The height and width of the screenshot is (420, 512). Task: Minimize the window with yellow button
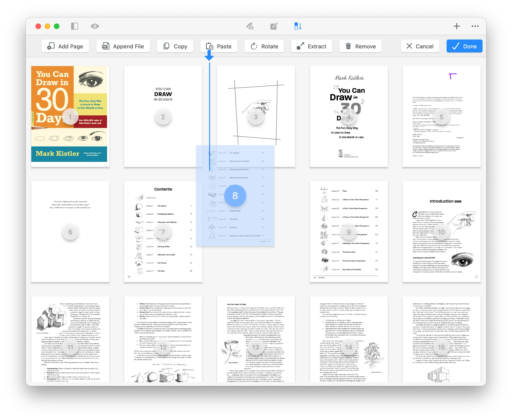tap(47, 26)
